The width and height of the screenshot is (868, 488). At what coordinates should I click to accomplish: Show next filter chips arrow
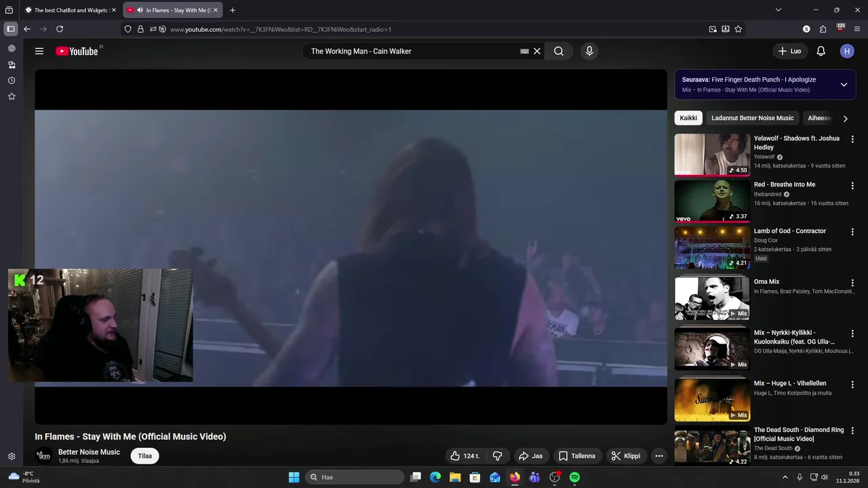[845, 119]
